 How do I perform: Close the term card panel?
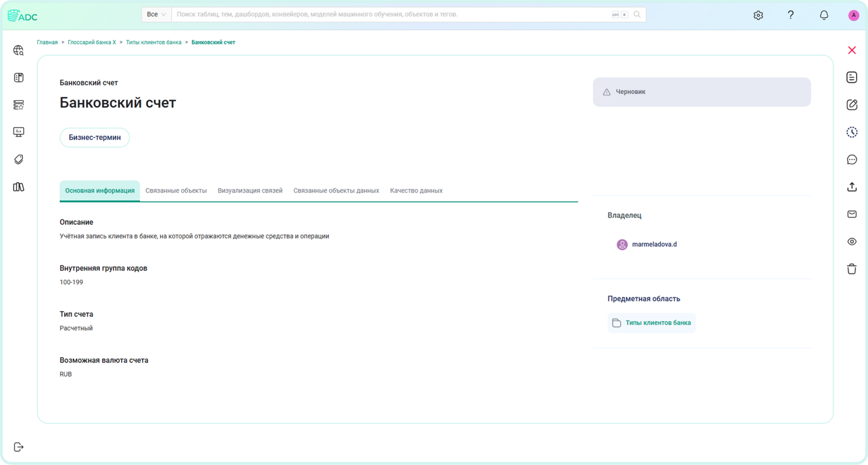point(852,50)
